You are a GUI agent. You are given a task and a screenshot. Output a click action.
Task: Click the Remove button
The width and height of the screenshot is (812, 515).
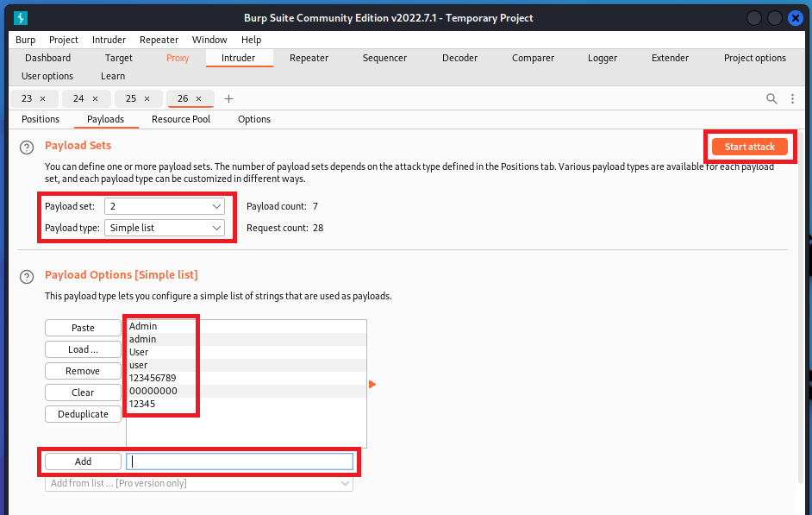(x=83, y=371)
